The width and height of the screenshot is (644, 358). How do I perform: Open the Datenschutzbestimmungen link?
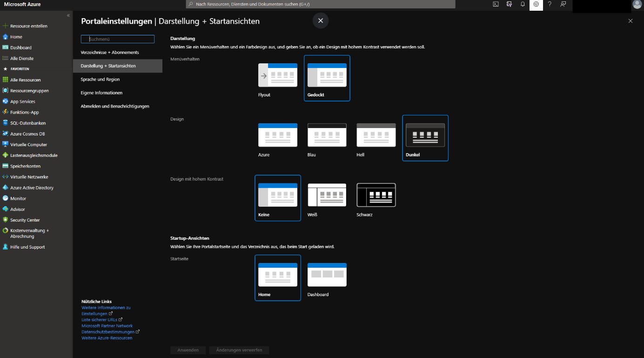108,332
